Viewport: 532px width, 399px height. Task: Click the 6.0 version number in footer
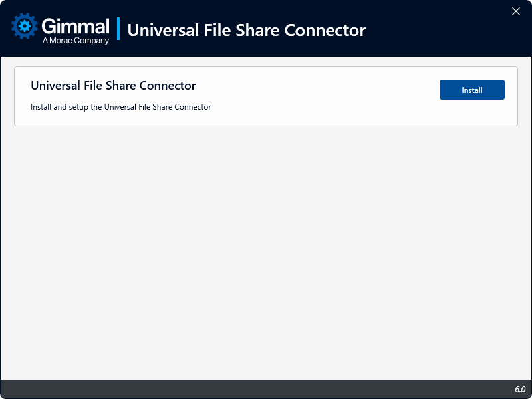click(519, 389)
